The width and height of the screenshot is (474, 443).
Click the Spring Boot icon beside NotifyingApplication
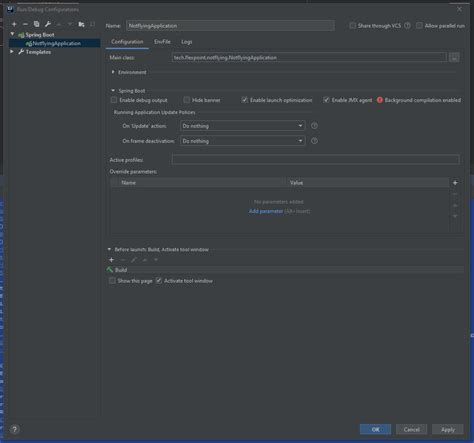click(29, 43)
